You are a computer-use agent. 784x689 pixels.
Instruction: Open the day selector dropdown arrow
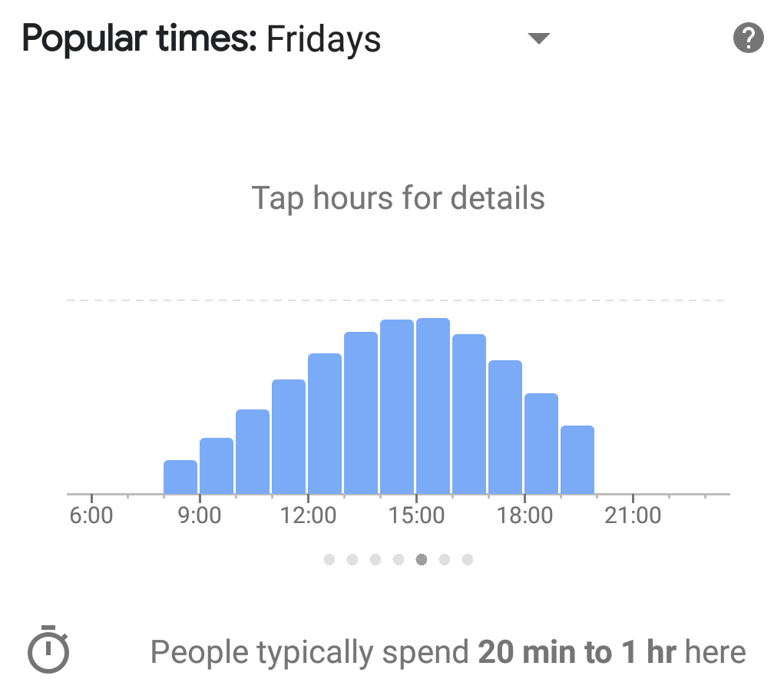(x=539, y=38)
